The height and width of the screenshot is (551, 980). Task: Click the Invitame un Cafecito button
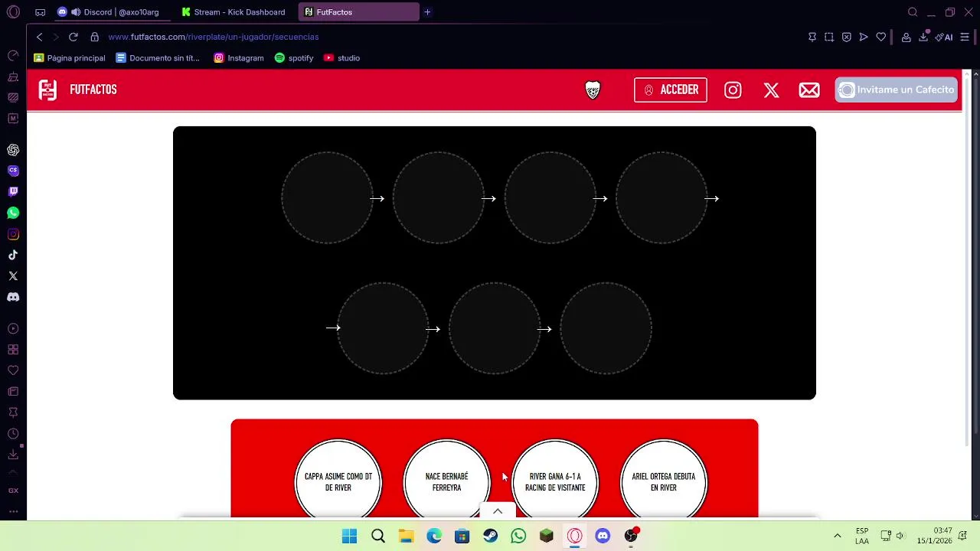coord(896,90)
